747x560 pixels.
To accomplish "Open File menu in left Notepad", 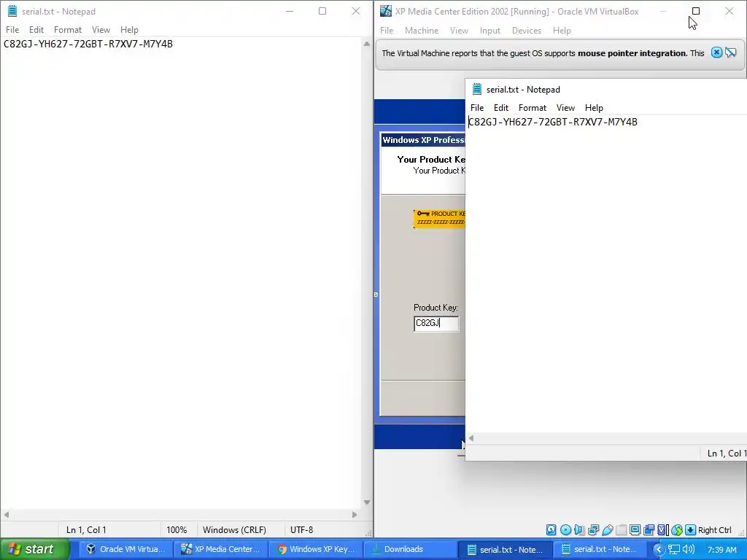I will (x=12, y=29).
